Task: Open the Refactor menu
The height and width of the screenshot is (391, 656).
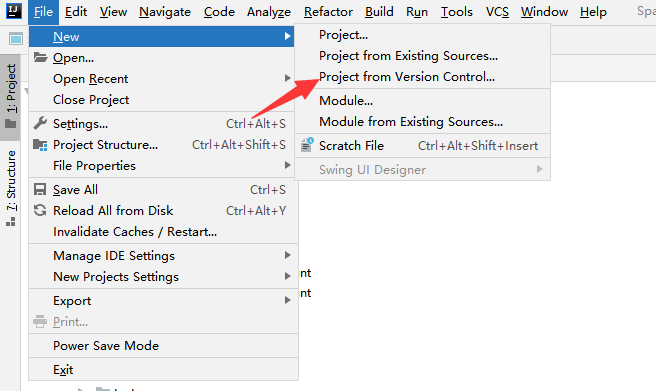Action: [328, 12]
